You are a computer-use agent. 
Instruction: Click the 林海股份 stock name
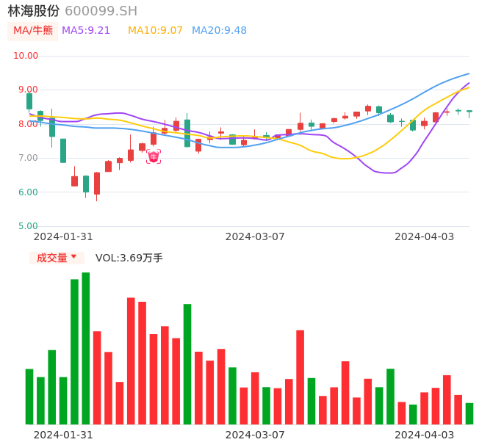[34, 11]
